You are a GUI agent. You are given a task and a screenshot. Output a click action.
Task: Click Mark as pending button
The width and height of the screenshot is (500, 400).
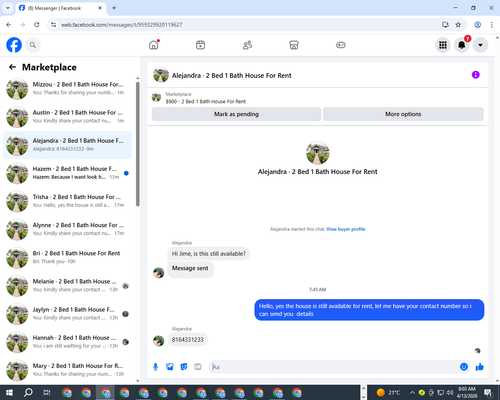[x=236, y=114]
